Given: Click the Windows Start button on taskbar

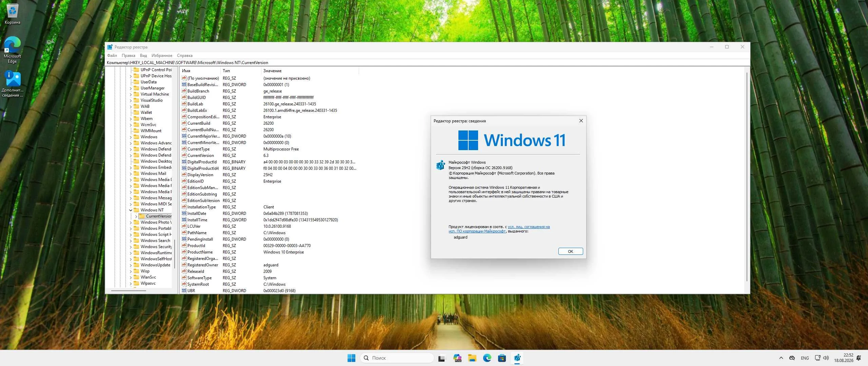Looking at the screenshot, I should coord(351,358).
